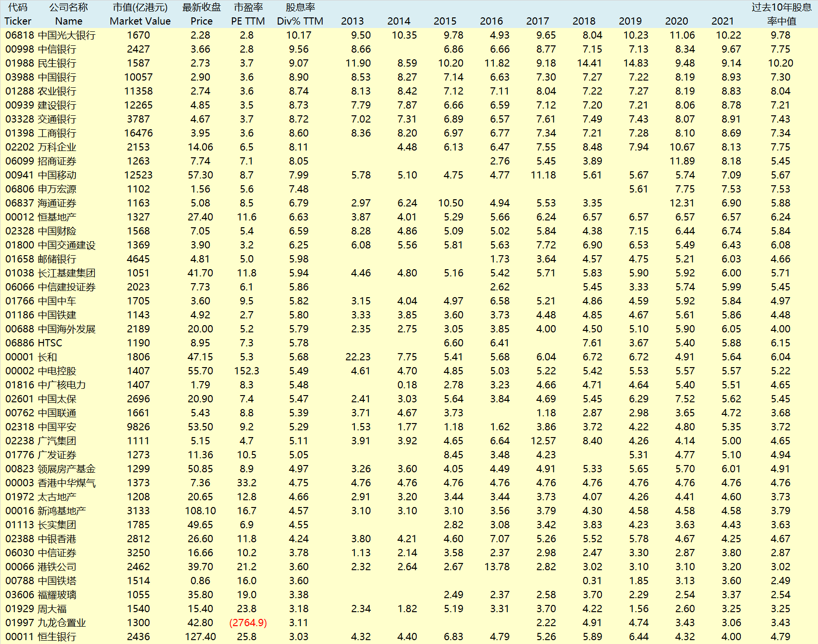The width and height of the screenshot is (818, 644).
Task: Select the Div% TTM header cell
Action: [300, 21]
